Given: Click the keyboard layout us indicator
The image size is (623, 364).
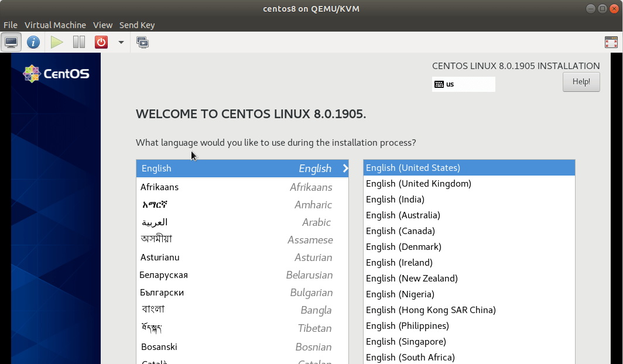Looking at the screenshot, I should tap(463, 84).
